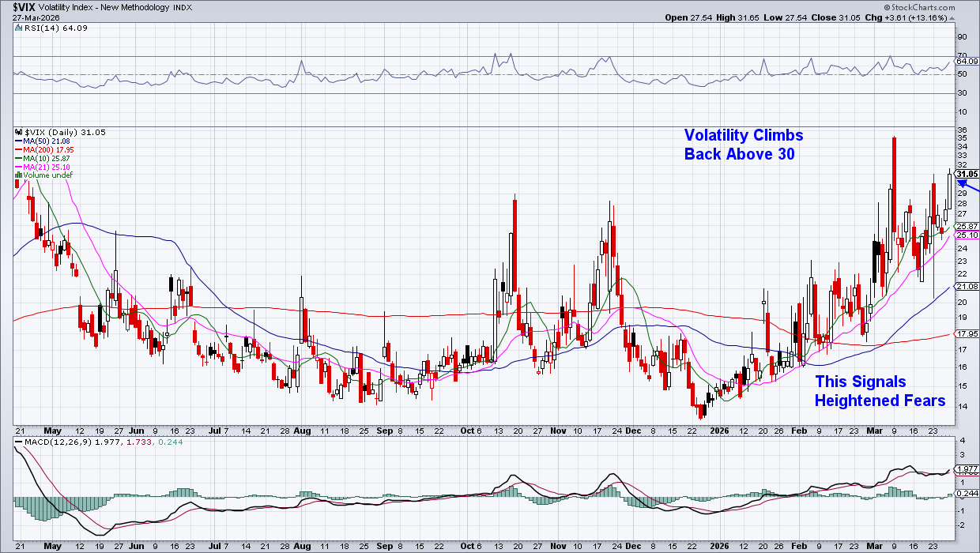Select the red MA(200) line swatch
980x553 pixels.
coord(19,149)
